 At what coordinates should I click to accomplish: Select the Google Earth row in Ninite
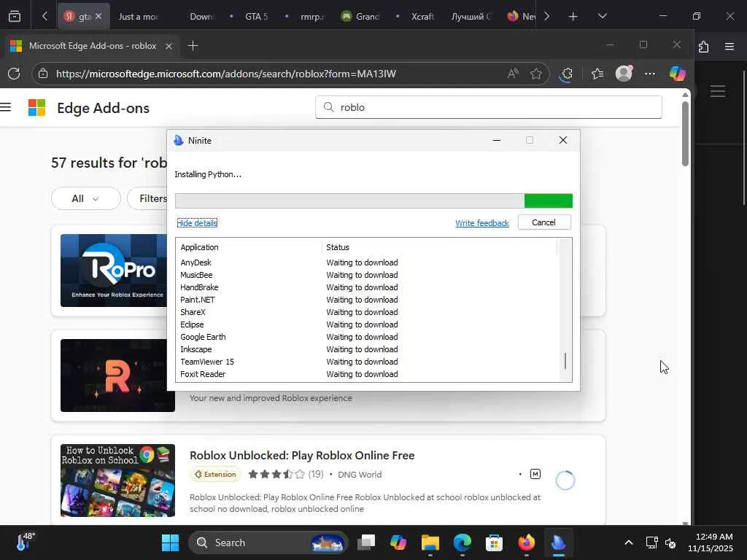click(367, 337)
